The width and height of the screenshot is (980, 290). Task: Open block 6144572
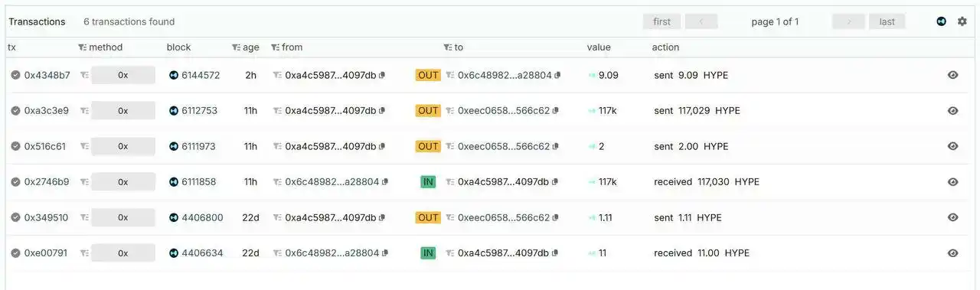tap(201, 75)
